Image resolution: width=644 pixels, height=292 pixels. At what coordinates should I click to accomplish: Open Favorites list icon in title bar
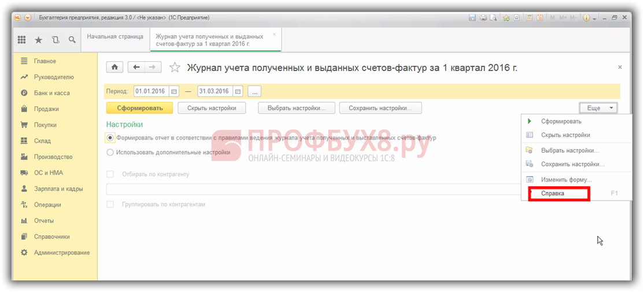tap(517, 18)
